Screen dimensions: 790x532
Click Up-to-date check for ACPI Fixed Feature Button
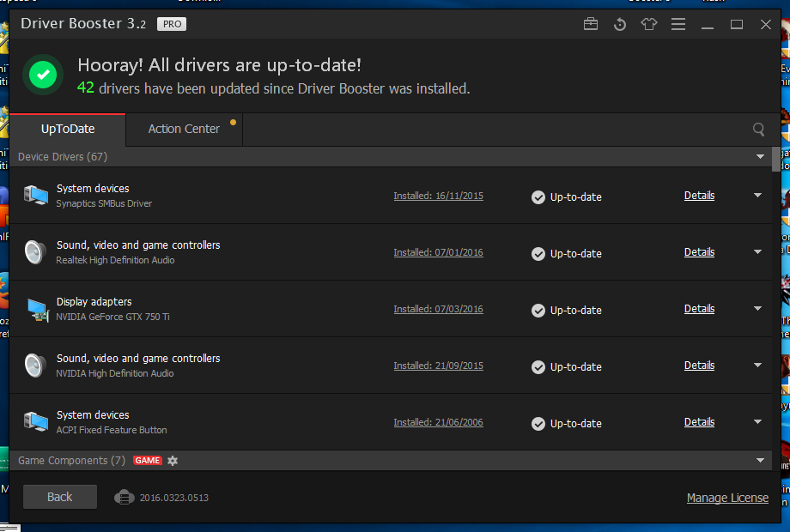tap(538, 424)
